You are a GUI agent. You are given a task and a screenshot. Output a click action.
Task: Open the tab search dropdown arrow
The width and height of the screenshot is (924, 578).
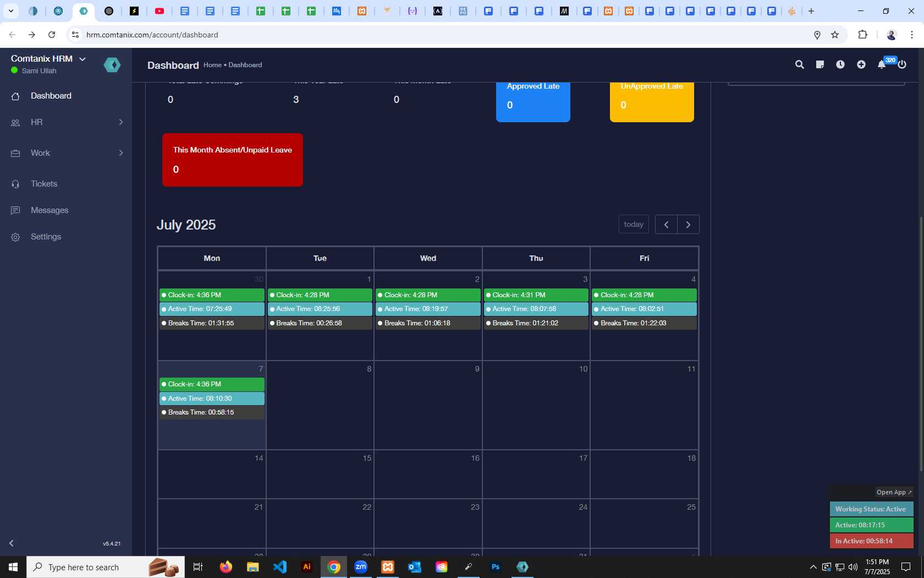pos(10,11)
